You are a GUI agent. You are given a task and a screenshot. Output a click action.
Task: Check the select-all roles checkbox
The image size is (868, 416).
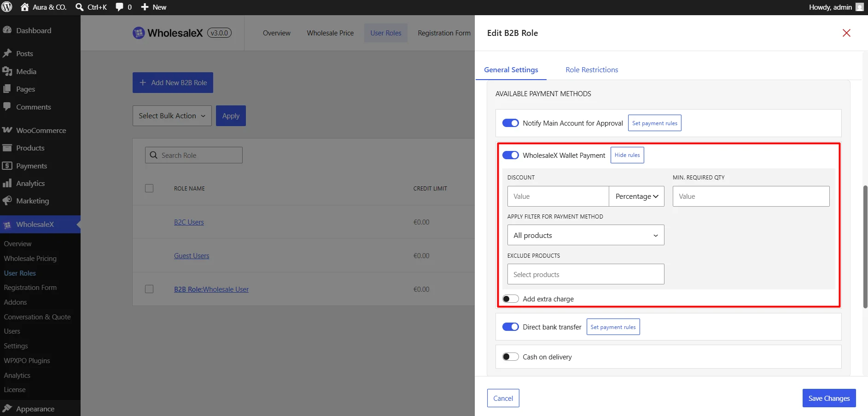(x=149, y=188)
